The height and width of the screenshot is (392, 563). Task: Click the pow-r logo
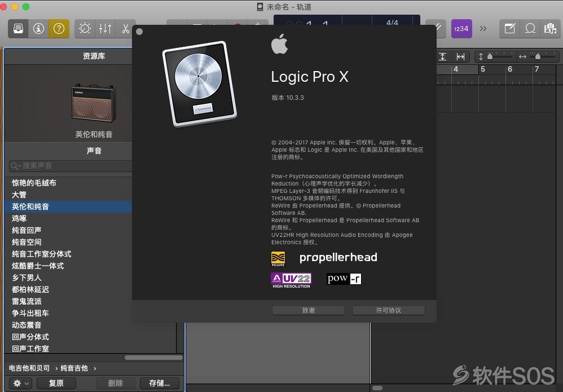click(344, 279)
